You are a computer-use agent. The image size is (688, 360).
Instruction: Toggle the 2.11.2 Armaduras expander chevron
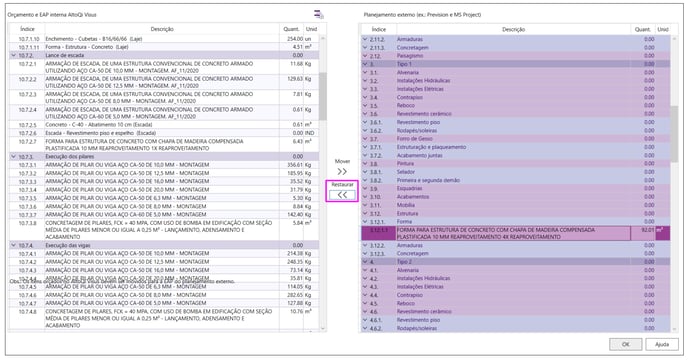point(365,39)
